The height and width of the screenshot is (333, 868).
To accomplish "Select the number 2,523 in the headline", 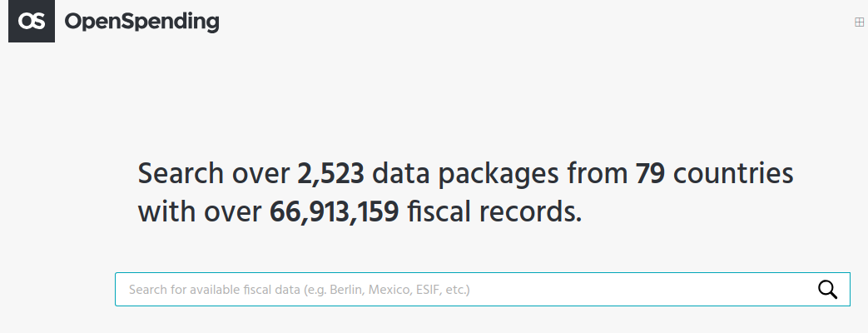I will (331, 174).
